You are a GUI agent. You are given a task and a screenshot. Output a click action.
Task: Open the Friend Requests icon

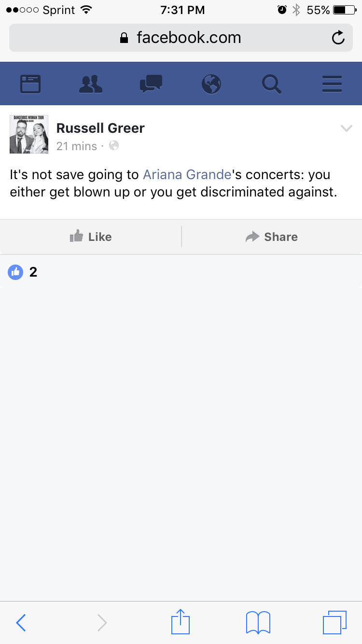(91, 84)
